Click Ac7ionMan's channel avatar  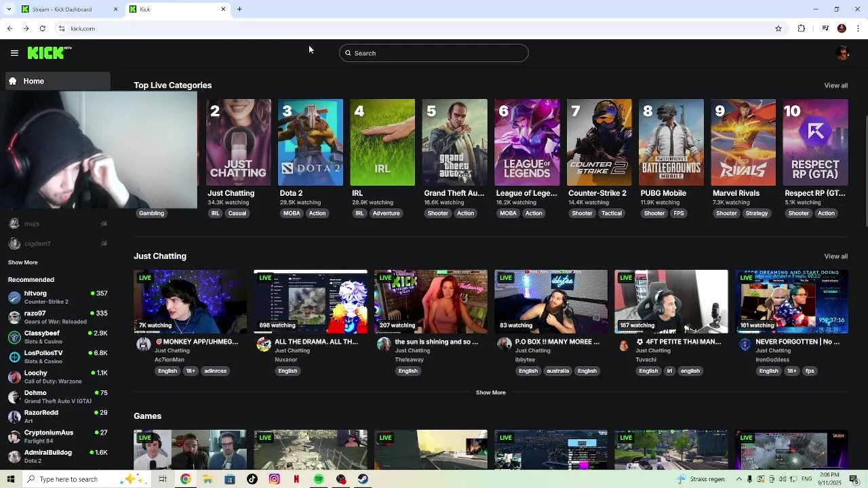coord(144,344)
